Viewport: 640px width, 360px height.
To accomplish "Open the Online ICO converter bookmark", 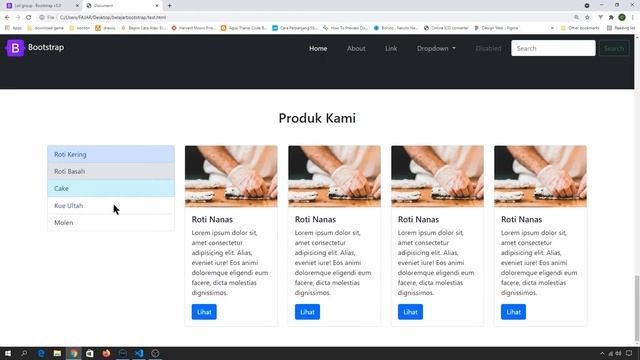I will coord(446,28).
